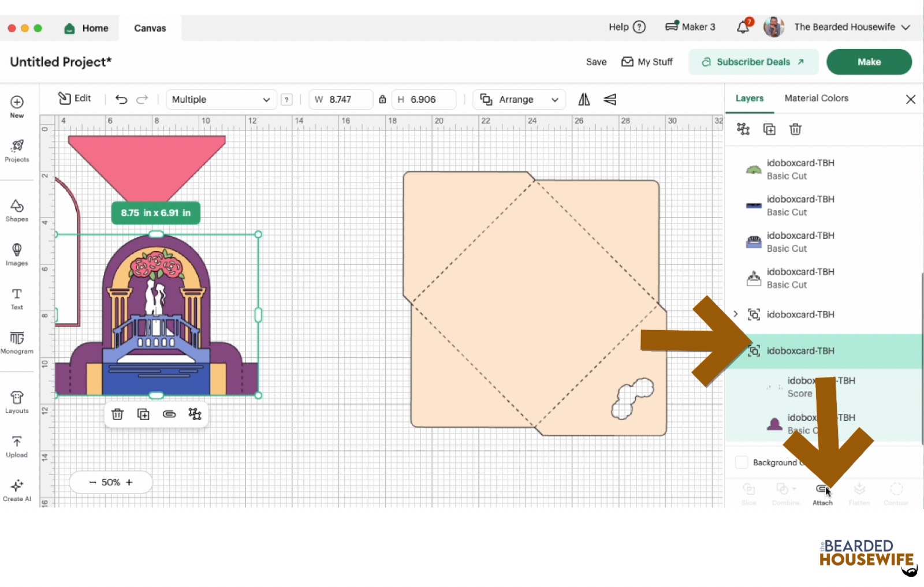Open Subscriber Deals link
This screenshot has width=924, height=587.
click(x=753, y=62)
